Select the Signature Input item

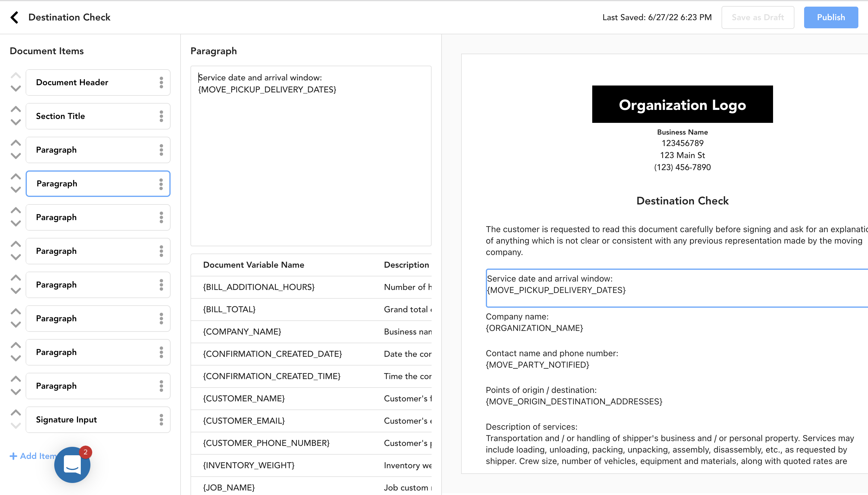[98, 420]
